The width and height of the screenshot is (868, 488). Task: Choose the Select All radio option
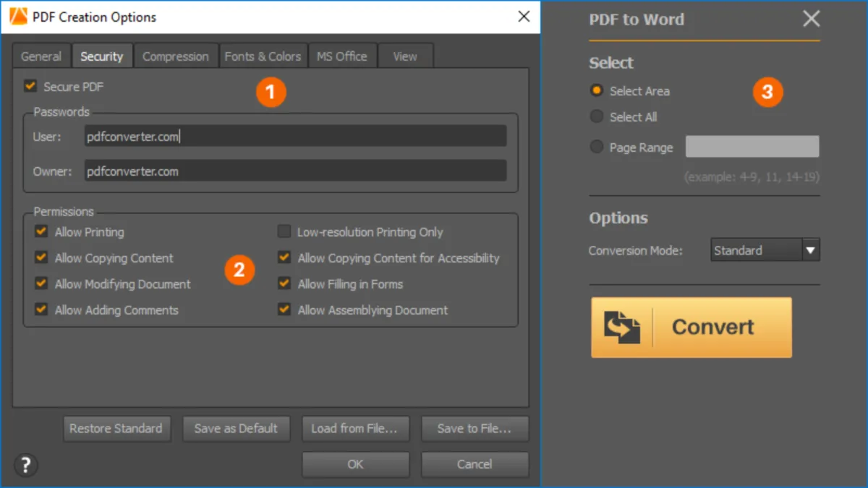597,117
